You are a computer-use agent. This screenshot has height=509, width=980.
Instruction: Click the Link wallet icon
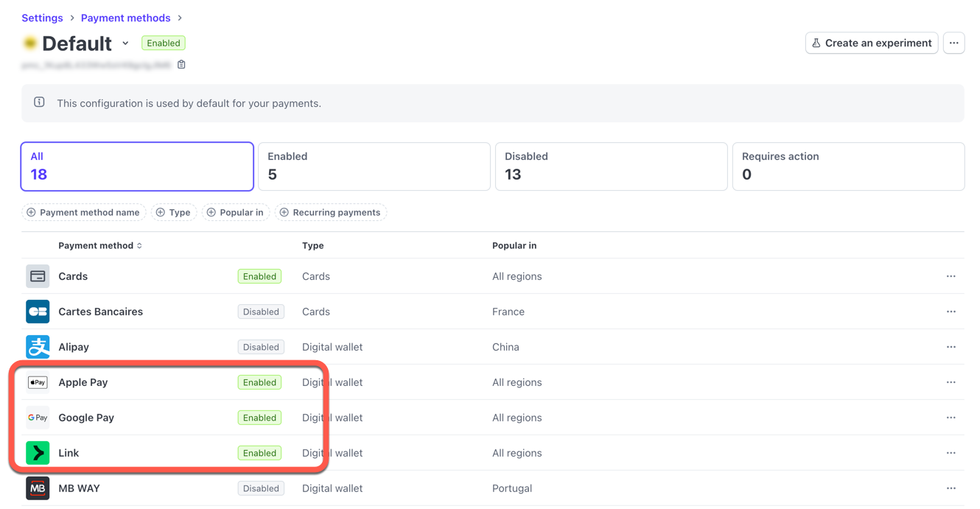coord(38,452)
